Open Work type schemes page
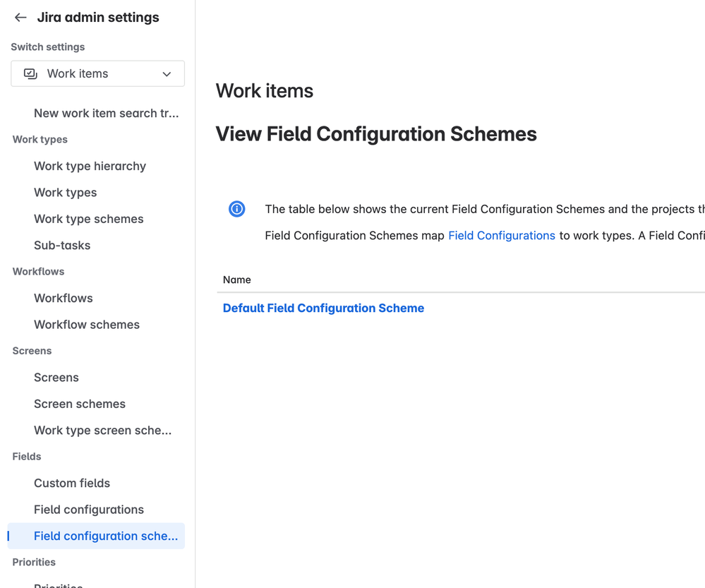 [88, 219]
